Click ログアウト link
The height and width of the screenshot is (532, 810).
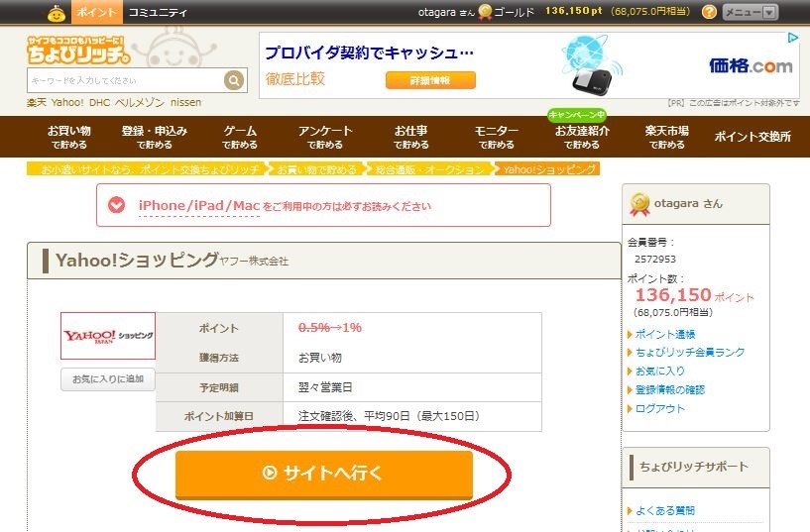tap(659, 409)
